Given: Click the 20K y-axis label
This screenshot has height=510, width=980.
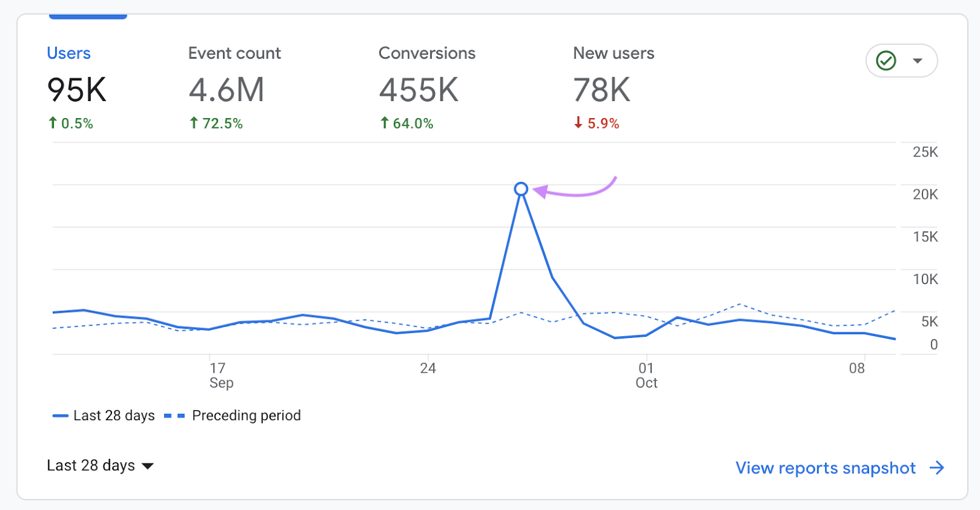Looking at the screenshot, I should pyautogui.click(x=925, y=194).
